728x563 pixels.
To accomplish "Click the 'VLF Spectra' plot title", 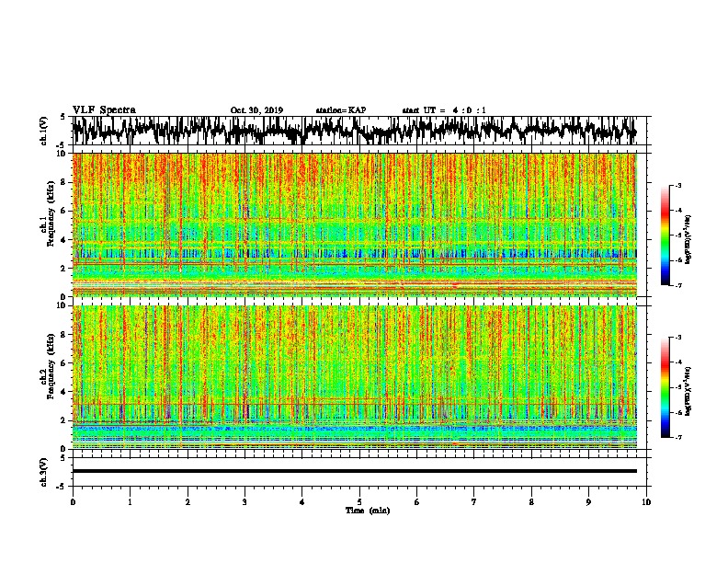I will click(x=104, y=110).
